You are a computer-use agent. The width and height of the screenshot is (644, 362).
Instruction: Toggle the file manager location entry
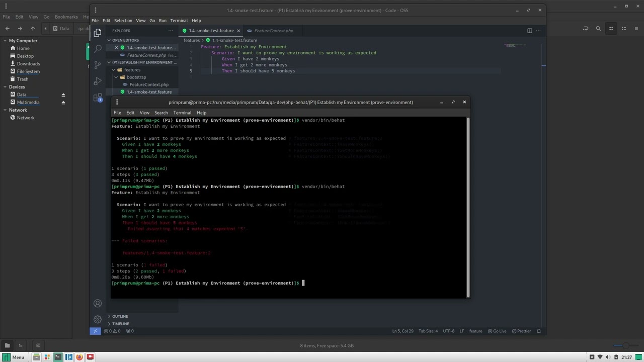pos(586,29)
